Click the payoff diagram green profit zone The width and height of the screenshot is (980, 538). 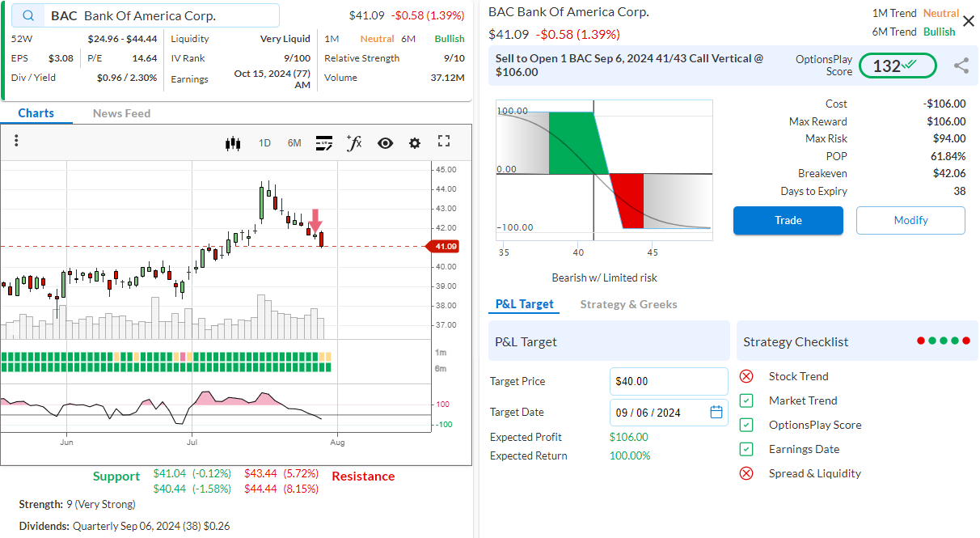point(576,143)
